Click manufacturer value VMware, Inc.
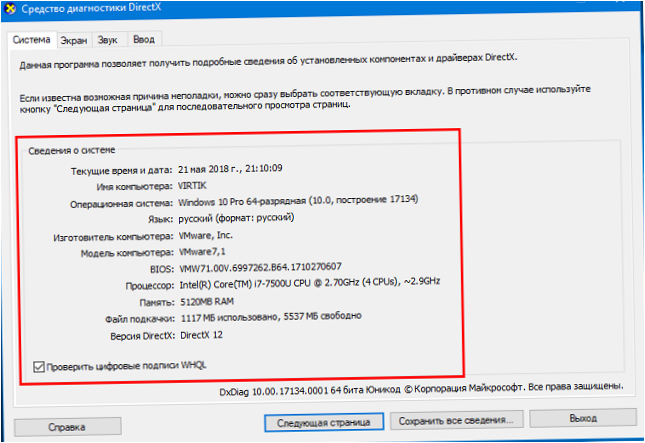The image size is (645, 443). [x=206, y=236]
